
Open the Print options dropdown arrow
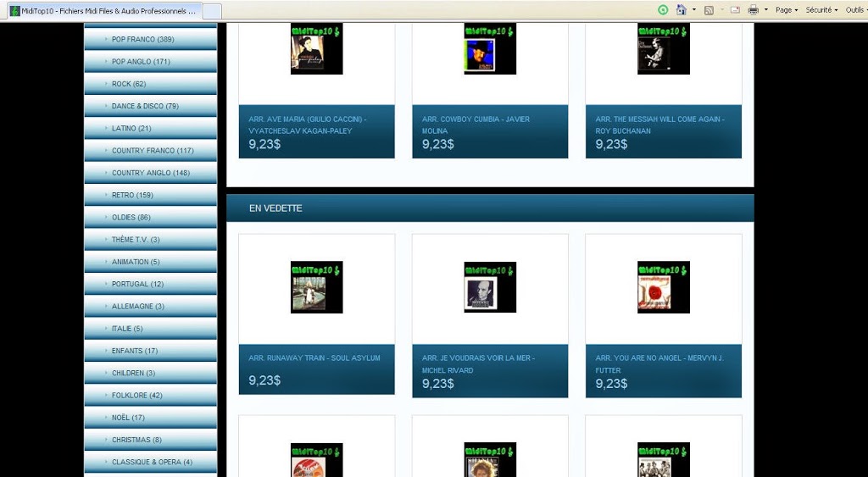(x=766, y=9)
